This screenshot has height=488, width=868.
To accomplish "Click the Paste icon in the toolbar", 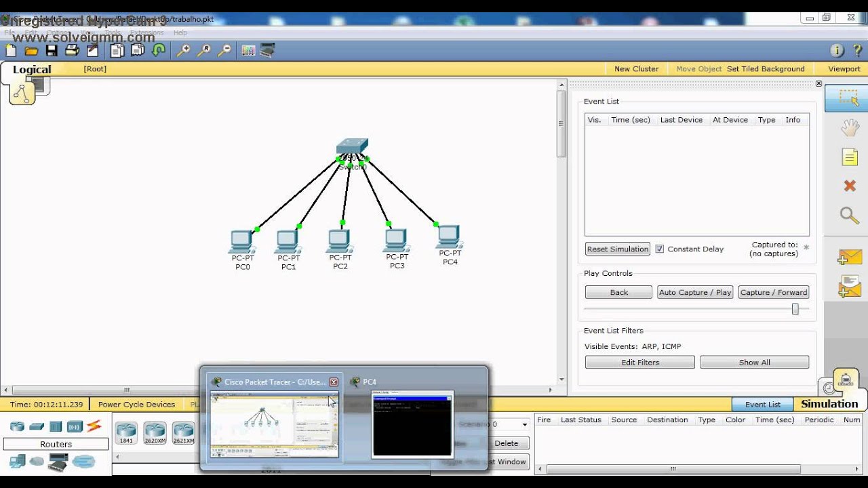I will [x=138, y=51].
